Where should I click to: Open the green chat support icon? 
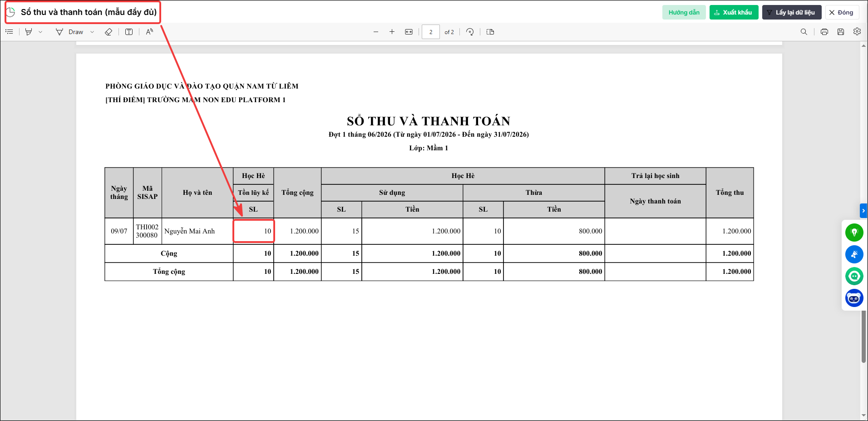(854, 276)
